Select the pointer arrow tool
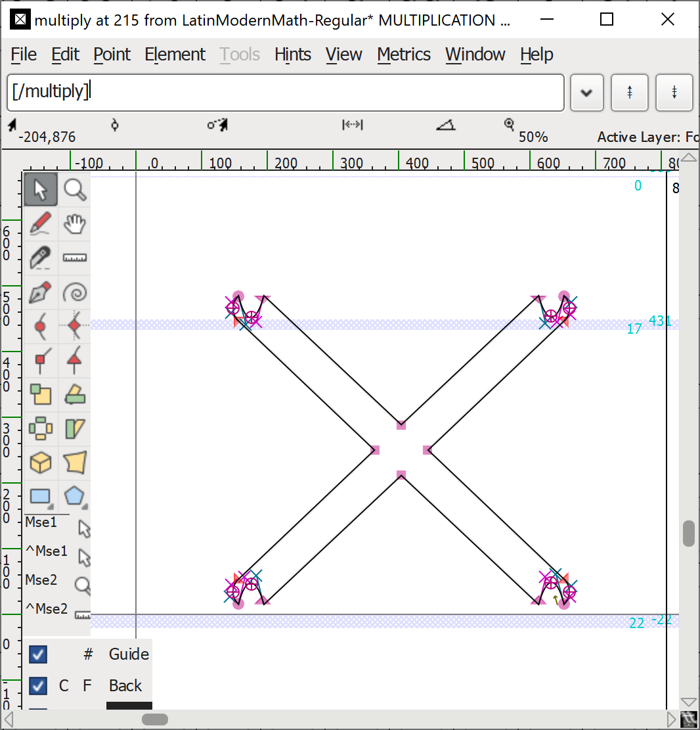700x730 pixels. (x=41, y=190)
